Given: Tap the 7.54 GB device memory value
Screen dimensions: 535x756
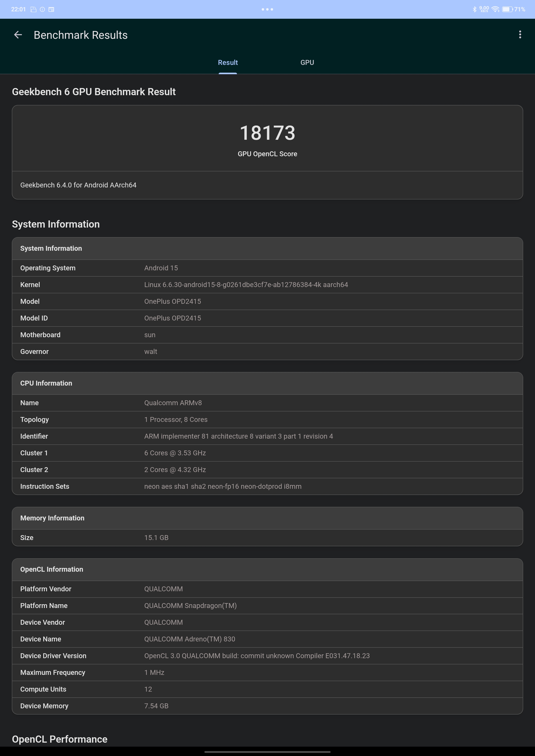Looking at the screenshot, I should (156, 706).
